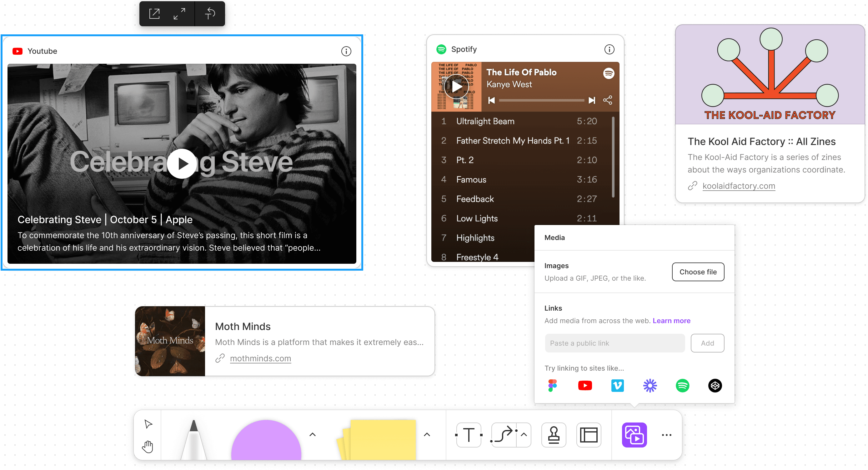
Task: Click the purple starburst site icon
Action: coord(650,386)
